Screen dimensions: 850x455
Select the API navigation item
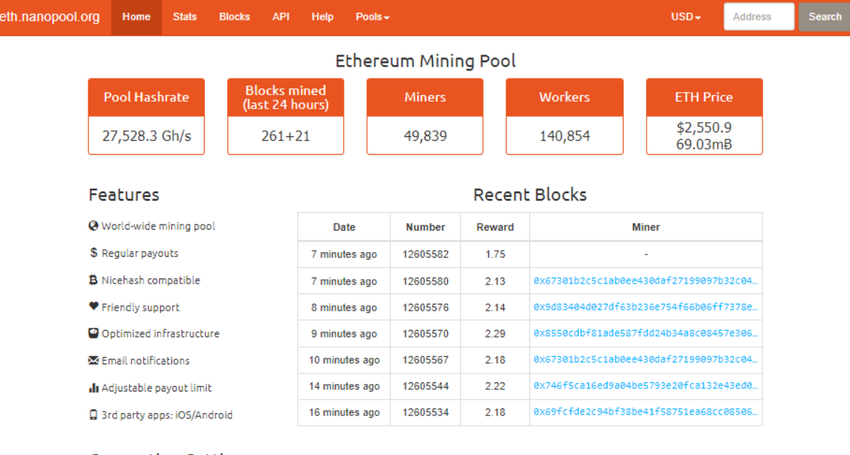coord(281,17)
